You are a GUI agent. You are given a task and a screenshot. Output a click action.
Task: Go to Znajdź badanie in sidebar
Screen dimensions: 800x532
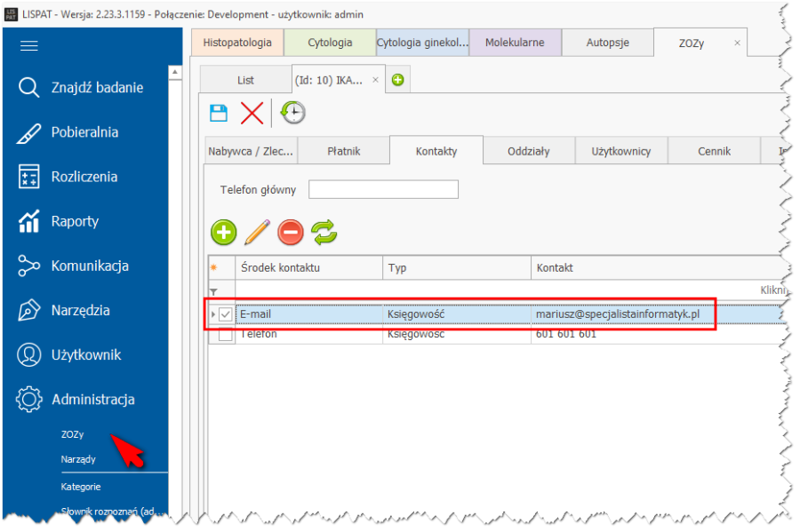pos(96,88)
